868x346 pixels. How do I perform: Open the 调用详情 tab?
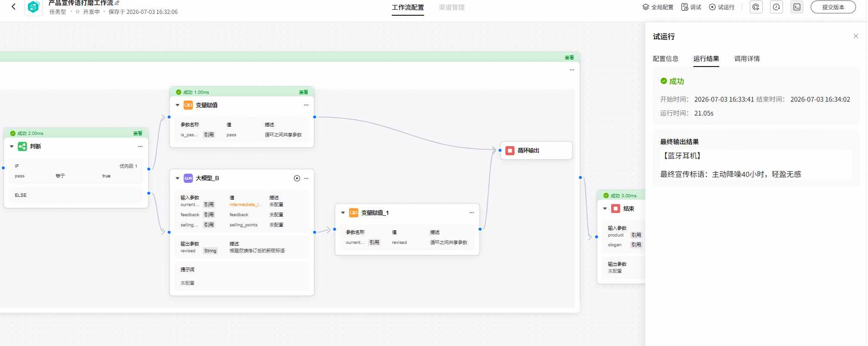coord(747,59)
